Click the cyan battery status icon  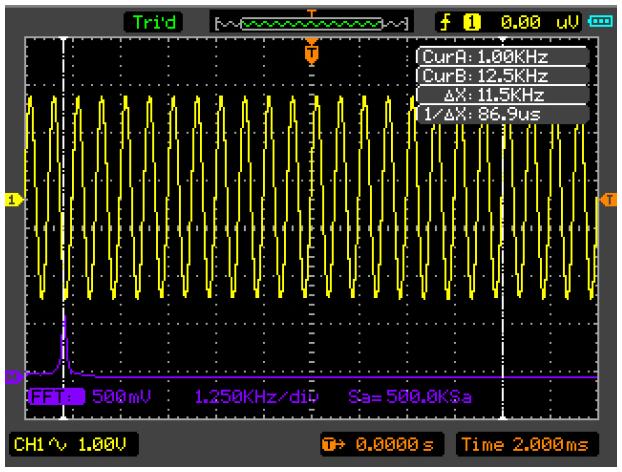600,21
